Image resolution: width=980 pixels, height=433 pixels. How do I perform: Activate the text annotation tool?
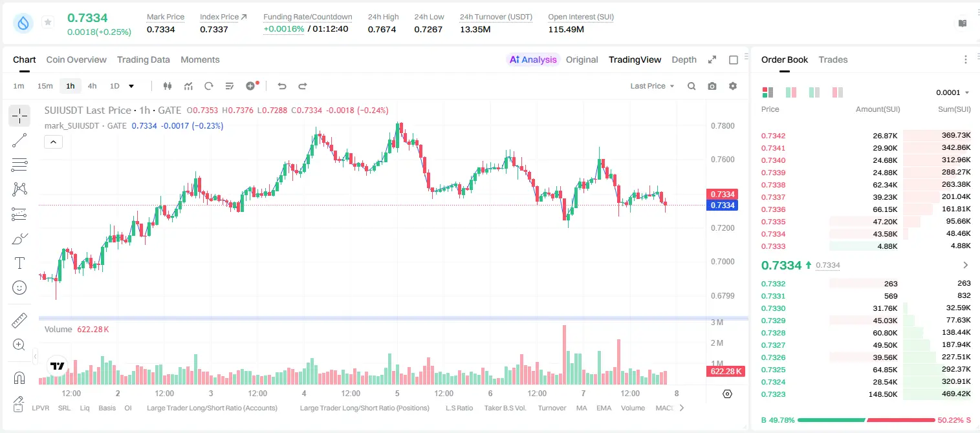click(19, 263)
